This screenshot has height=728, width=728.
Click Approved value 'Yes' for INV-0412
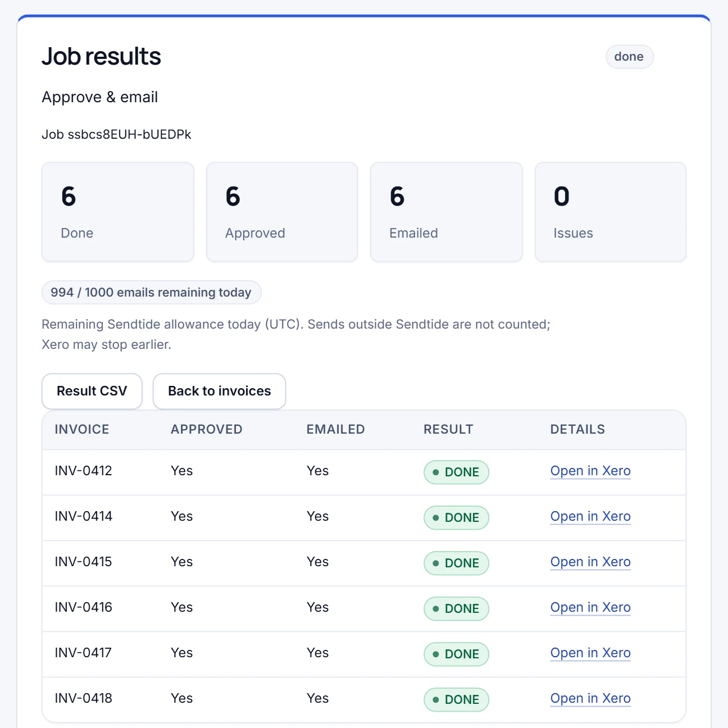pyautogui.click(x=182, y=471)
